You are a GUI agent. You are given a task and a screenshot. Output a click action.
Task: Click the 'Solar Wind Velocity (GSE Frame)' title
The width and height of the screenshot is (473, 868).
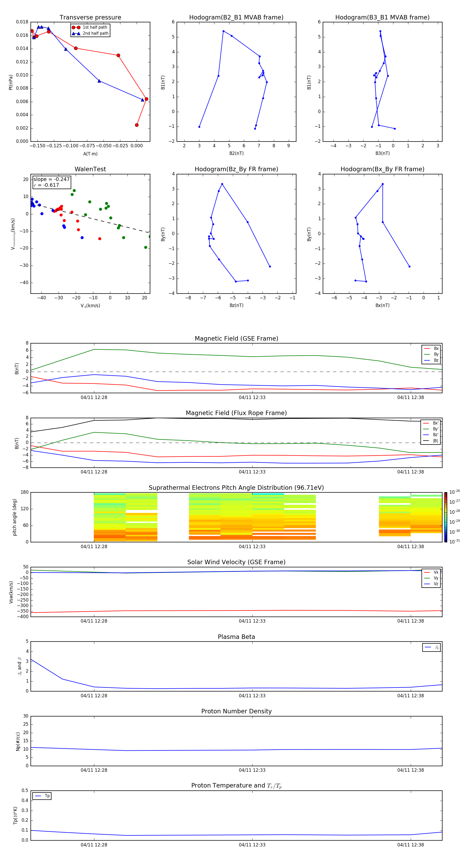[236, 562]
